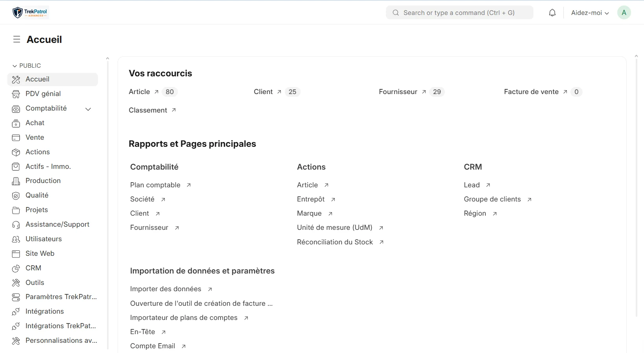Image resolution: width=644 pixels, height=353 pixels.
Task: Open the Aidez-moi dropdown
Action: click(x=590, y=13)
